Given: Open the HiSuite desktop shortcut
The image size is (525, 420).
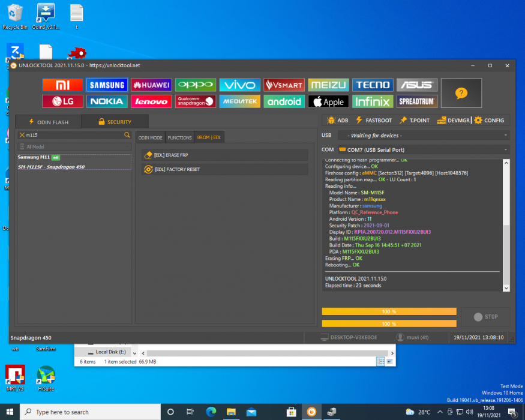Looking at the screenshot, I should tap(46, 378).
